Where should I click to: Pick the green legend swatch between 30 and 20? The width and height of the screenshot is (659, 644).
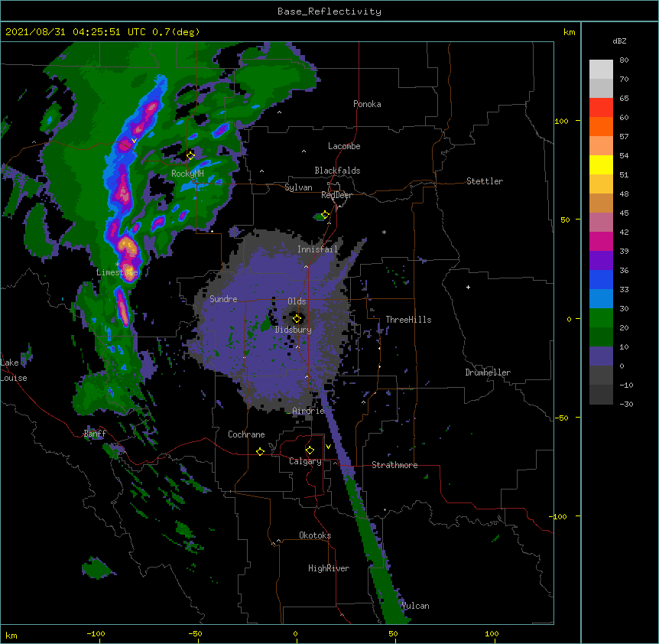(601, 318)
